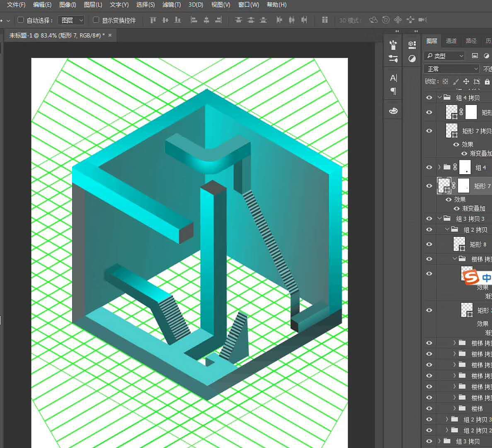Open the Brush settings panel icon
Screen dimensions: 492x448
(x=393, y=59)
